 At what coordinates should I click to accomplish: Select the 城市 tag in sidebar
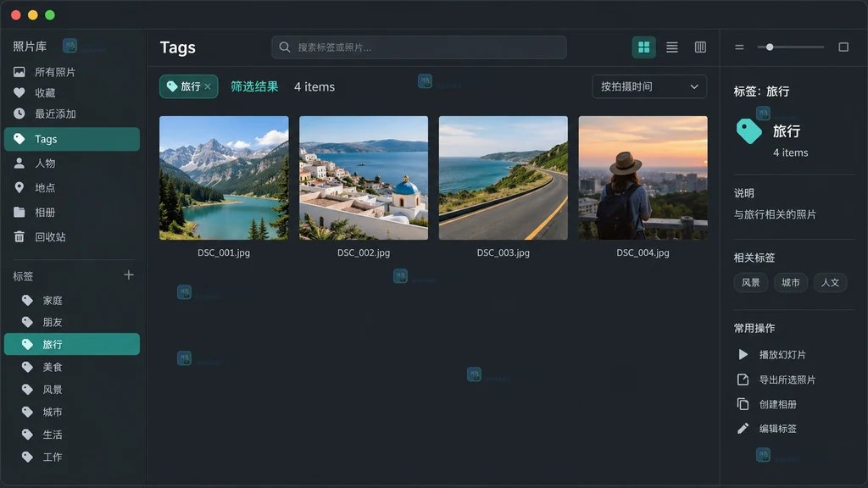pos(72,412)
